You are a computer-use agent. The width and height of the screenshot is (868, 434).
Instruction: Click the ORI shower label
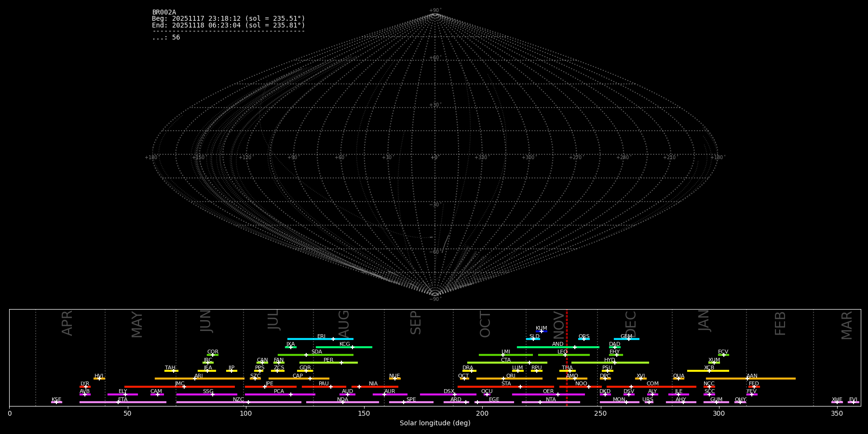(511, 376)
